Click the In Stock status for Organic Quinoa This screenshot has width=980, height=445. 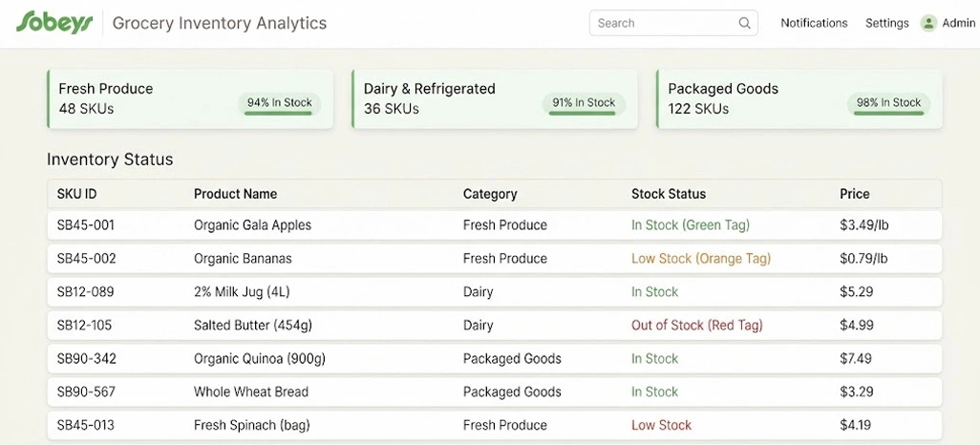[654, 359]
